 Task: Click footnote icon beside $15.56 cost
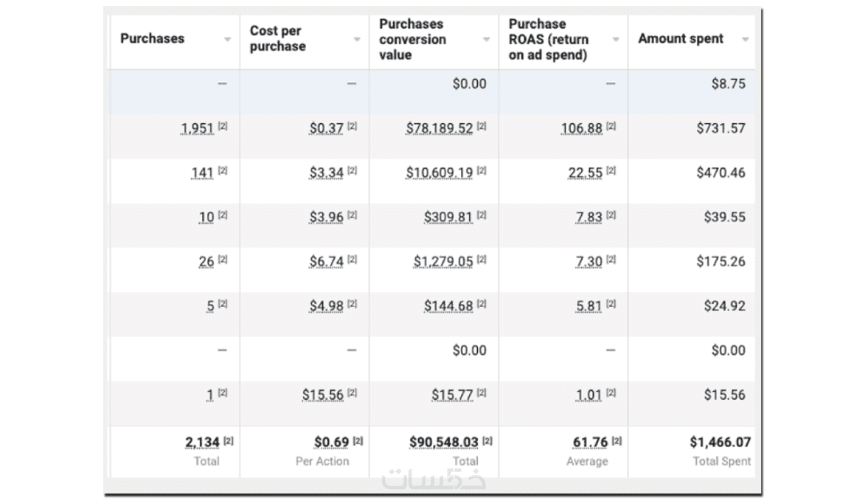pos(353,394)
